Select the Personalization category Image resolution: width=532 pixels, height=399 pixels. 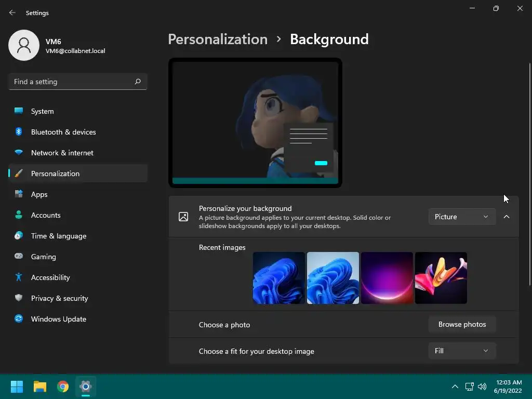point(78,174)
